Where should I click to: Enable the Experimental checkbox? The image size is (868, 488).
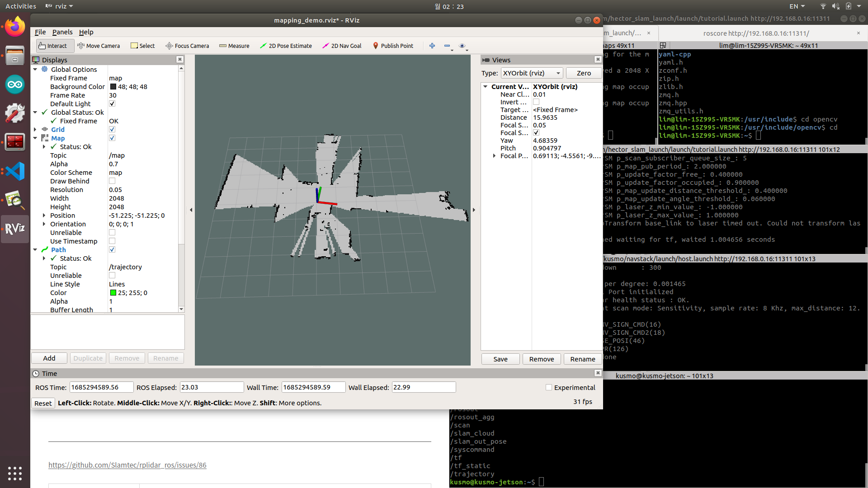click(x=549, y=388)
